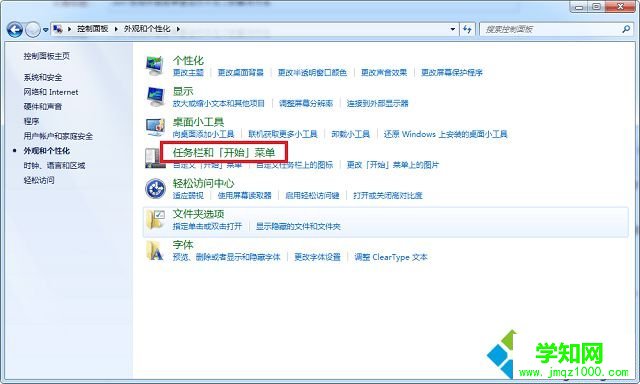Click 打开或关闭高对比度 link
640x384 pixels.
click(x=388, y=195)
